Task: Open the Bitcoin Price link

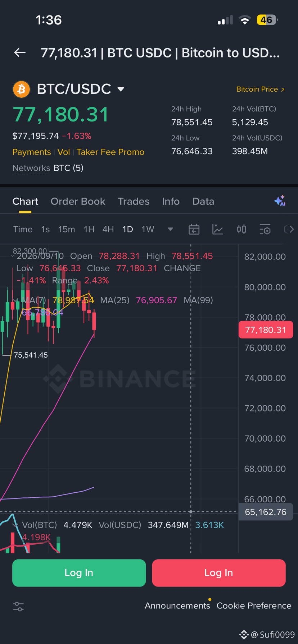Action: [x=261, y=89]
